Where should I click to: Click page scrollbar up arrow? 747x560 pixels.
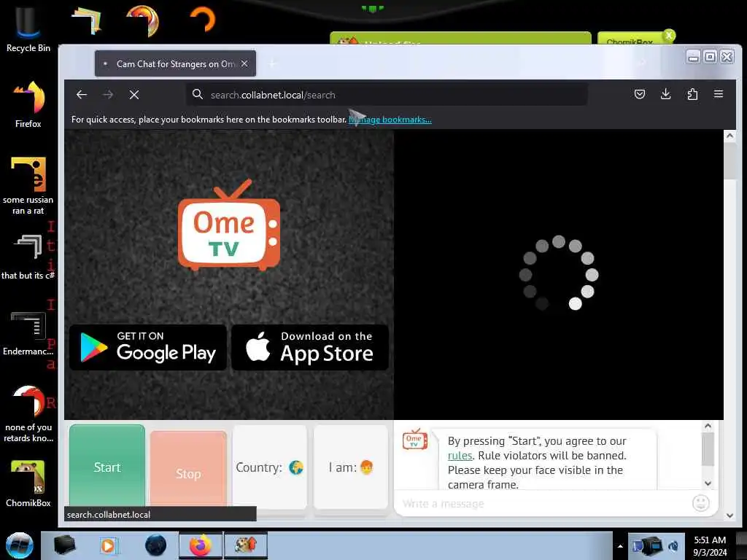tap(729, 136)
